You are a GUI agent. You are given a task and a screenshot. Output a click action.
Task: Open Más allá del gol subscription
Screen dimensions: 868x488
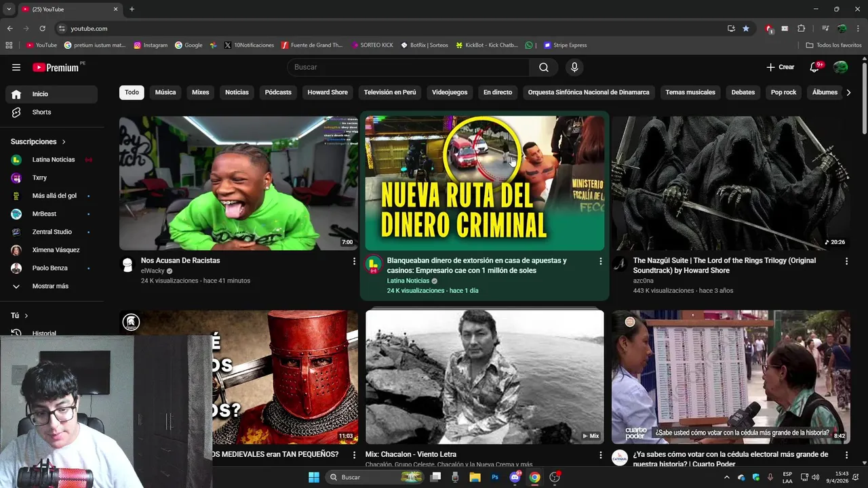[52, 196]
